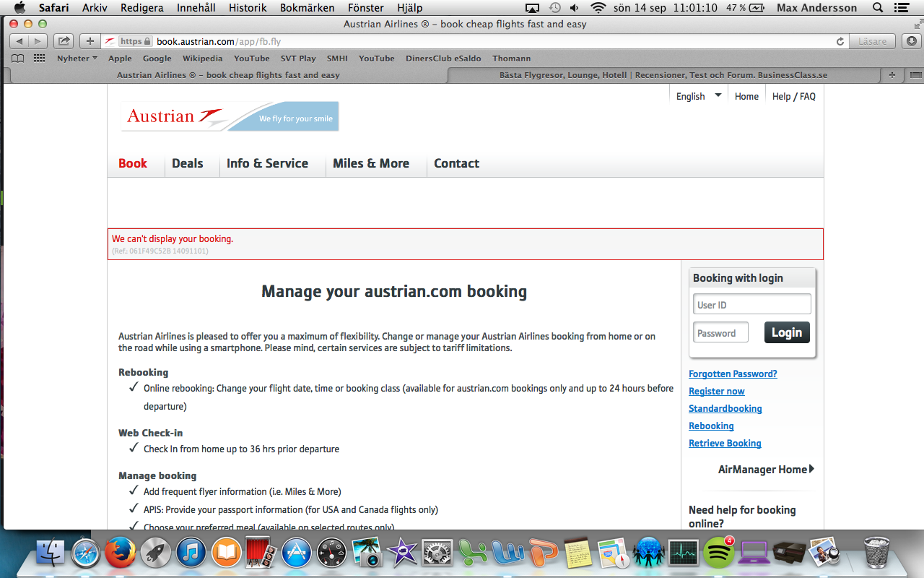
Task: Open Top Sites grid icon
Action: [x=39, y=59]
